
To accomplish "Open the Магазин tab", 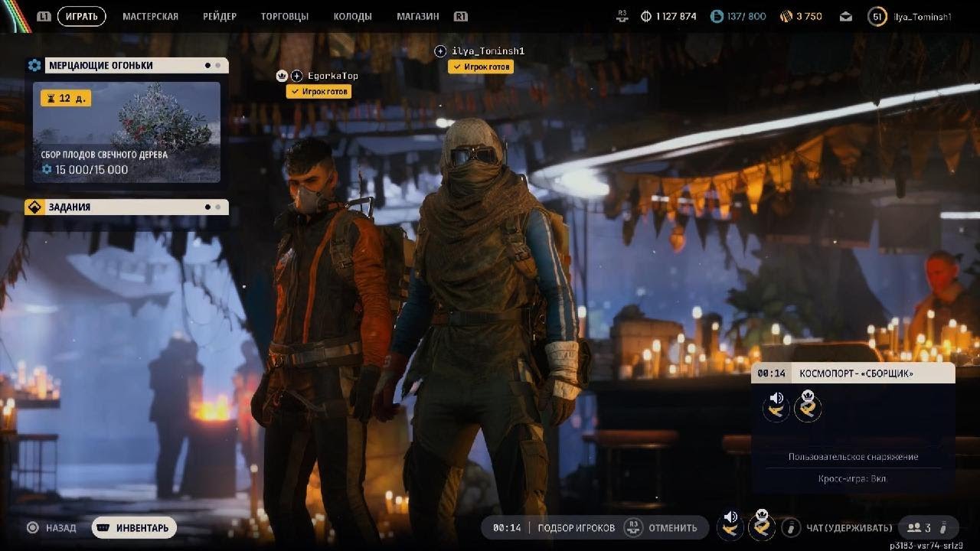I will tap(418, 16).
